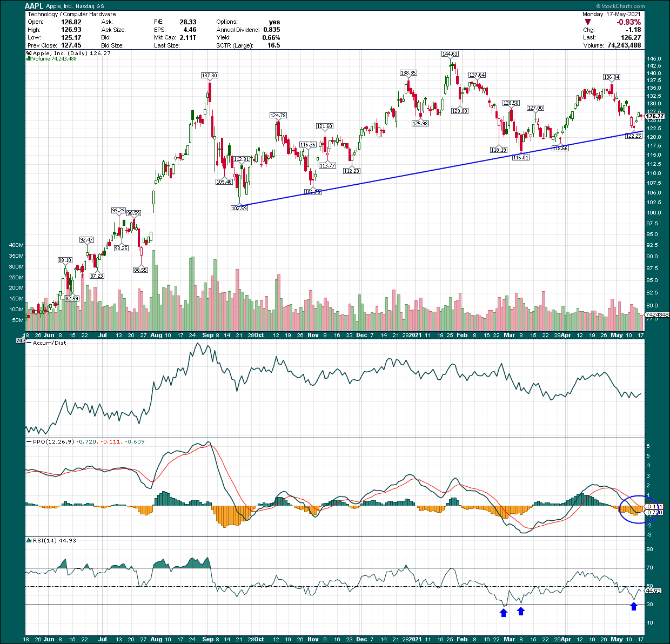Click the Chg value -1.18
The image size is (670, 644).
[x=633, y=30]
